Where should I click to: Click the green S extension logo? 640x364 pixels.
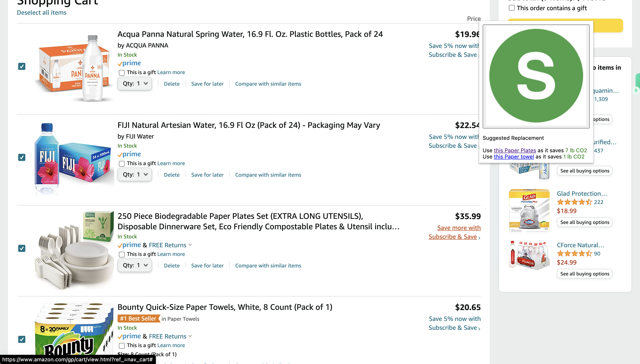pos(536,76)
